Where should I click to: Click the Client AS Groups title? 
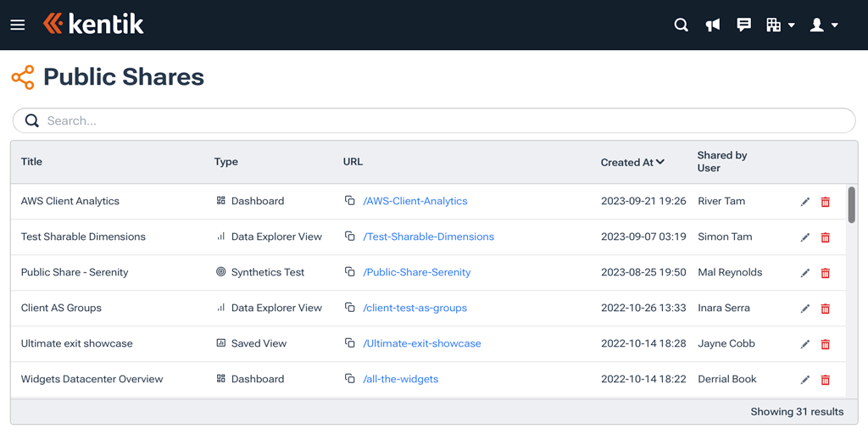61,308
